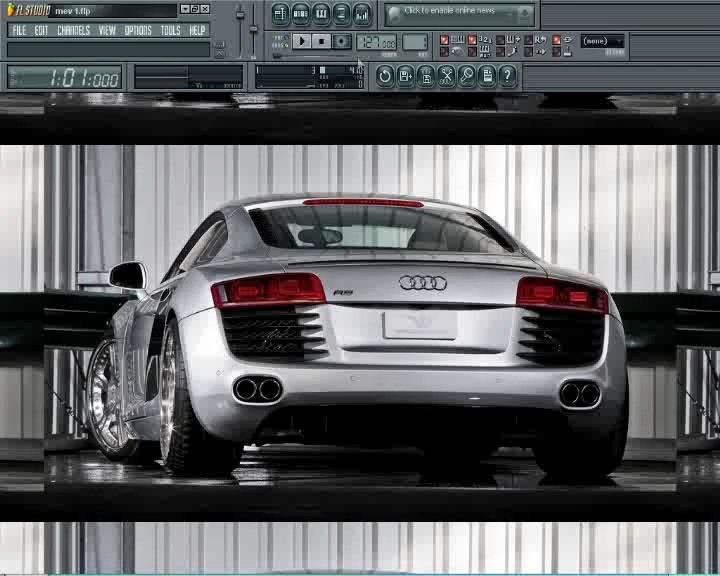
Task: Switch to Song mode radio button
Action: pos(281,45)
